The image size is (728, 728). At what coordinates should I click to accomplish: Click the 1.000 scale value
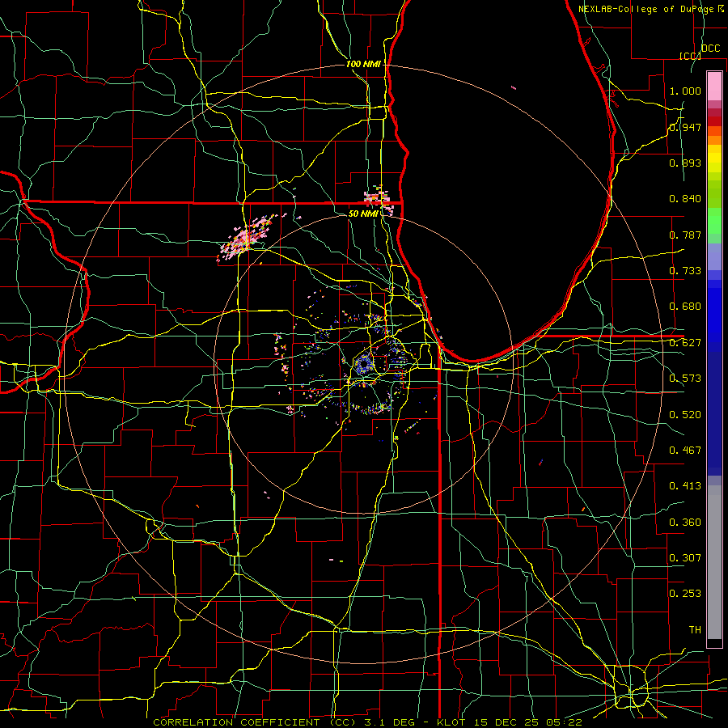[x=685, y=91]
